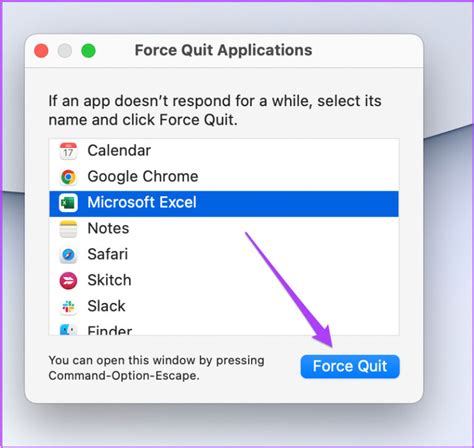Select Safari from the app list
Screen dimensions: 474x448
pos(224,255)
